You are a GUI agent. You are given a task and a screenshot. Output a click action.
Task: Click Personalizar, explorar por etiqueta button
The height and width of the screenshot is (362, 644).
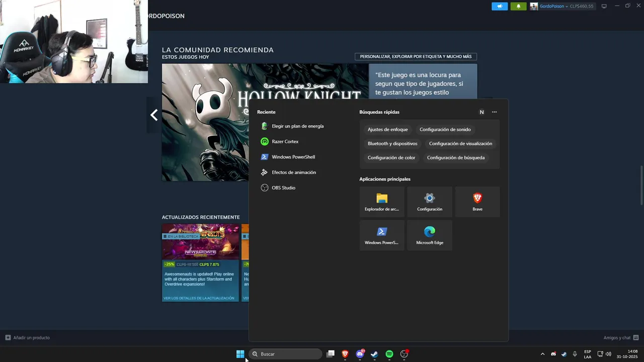(x=416, y=57)
